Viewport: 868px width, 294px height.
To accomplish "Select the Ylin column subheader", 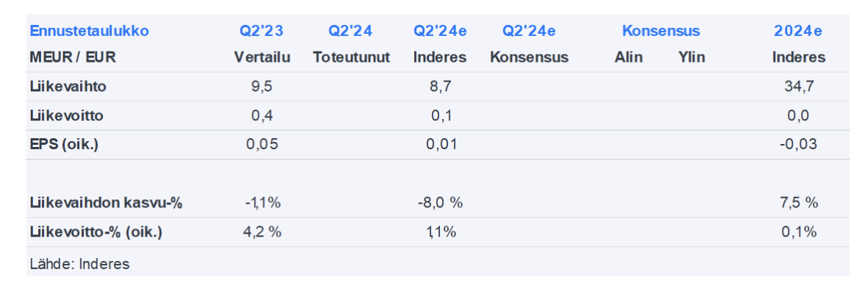I will tap(691, 57).
